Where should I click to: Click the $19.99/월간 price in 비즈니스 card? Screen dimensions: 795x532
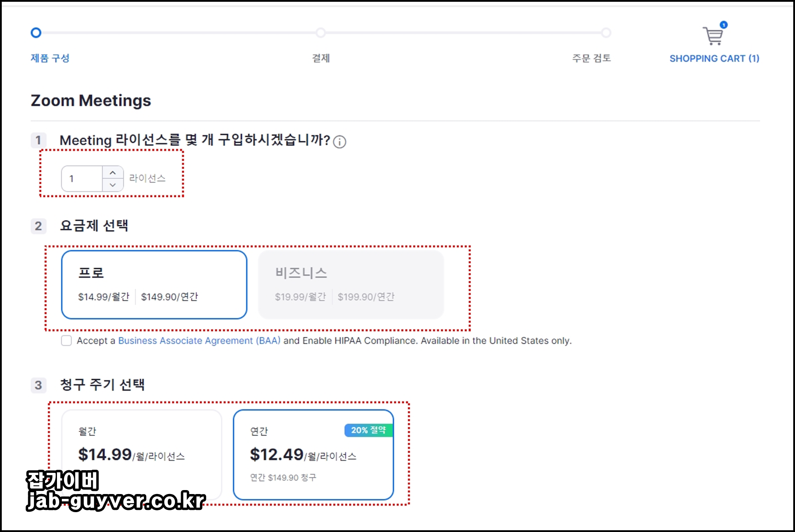(x=300, y=297)
